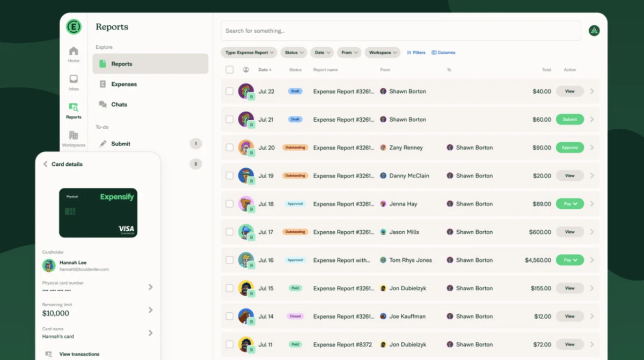
Task: Click the Expensify Visa card image
Action: [x=98, y=212]
